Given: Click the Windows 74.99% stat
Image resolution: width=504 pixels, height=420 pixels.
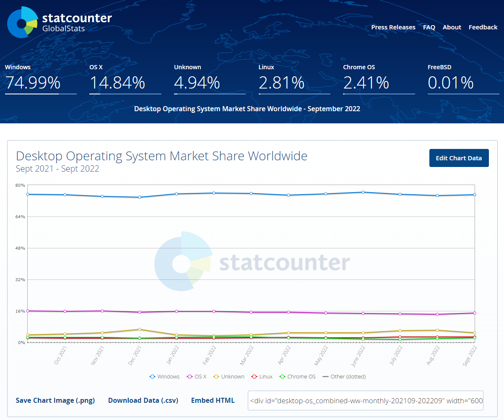Looking at the screenshot, I should pos(40,79).
